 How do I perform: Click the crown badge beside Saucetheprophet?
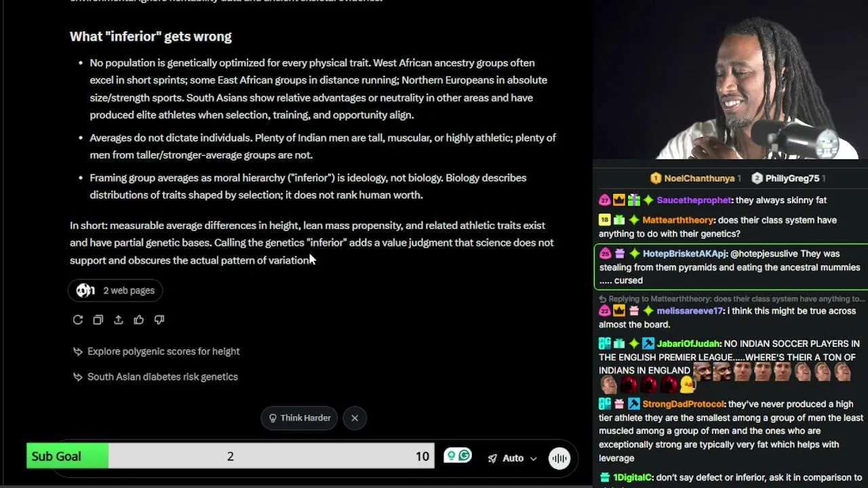619,200
